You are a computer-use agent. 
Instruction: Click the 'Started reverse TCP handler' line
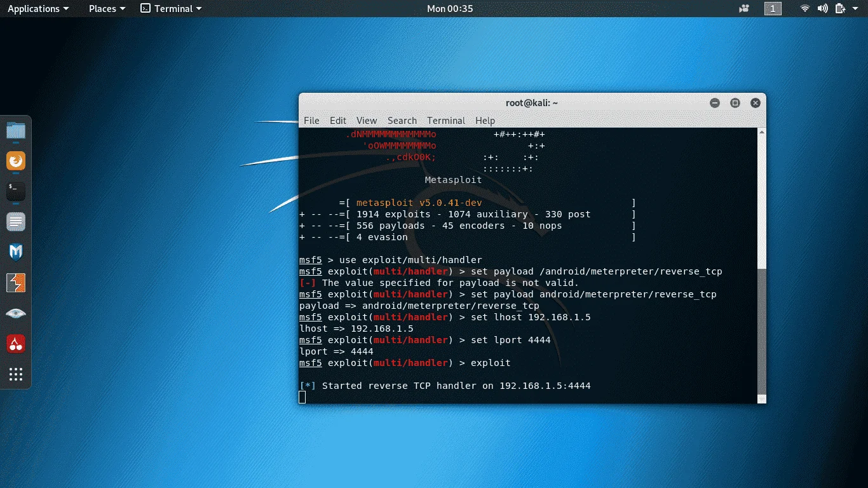click(445, 386)
